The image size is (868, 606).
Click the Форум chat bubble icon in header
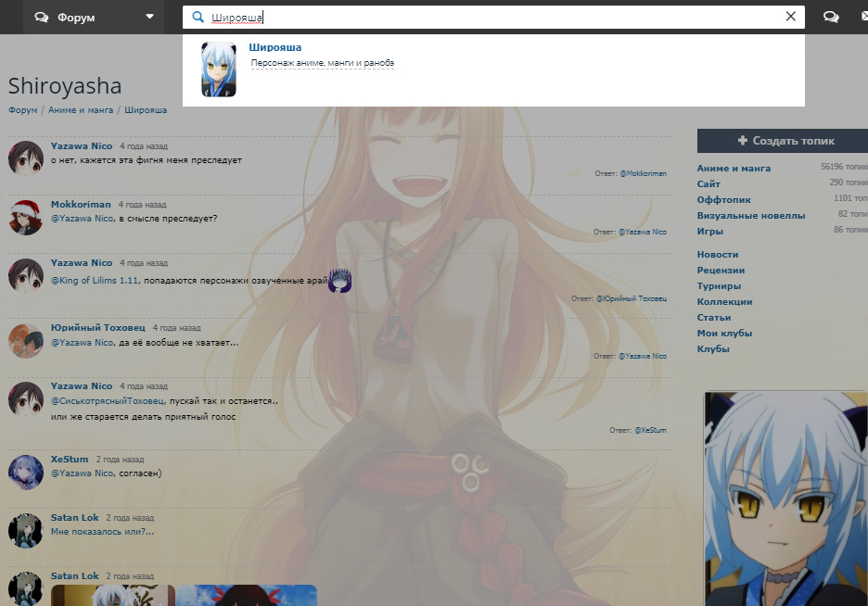pyautogui.click(x=43, y=18)
